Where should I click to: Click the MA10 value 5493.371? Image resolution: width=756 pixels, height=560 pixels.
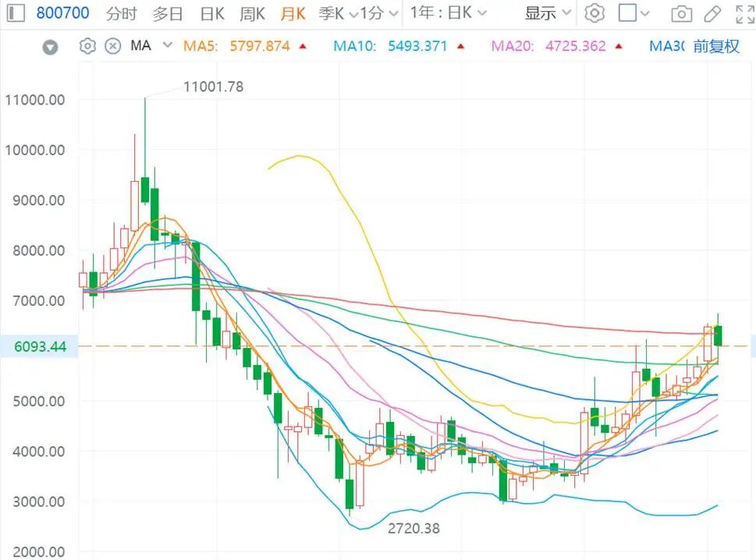(x=417, y=46)
